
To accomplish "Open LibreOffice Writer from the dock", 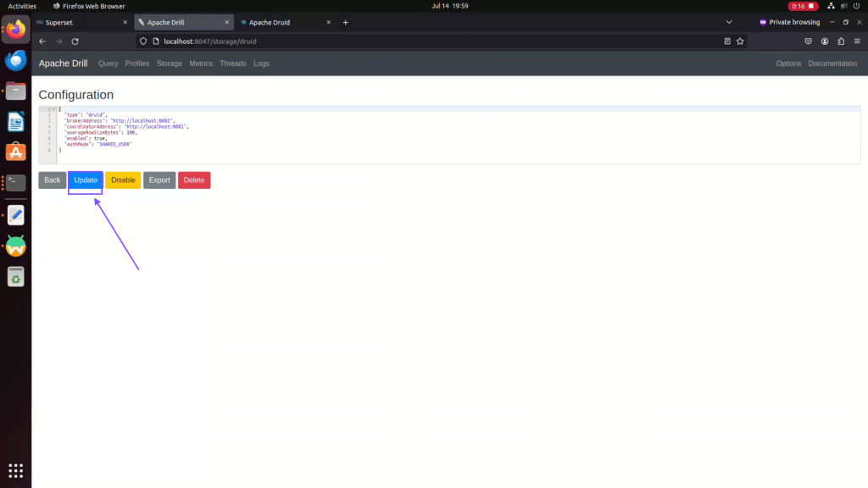I will click(15, 122).
